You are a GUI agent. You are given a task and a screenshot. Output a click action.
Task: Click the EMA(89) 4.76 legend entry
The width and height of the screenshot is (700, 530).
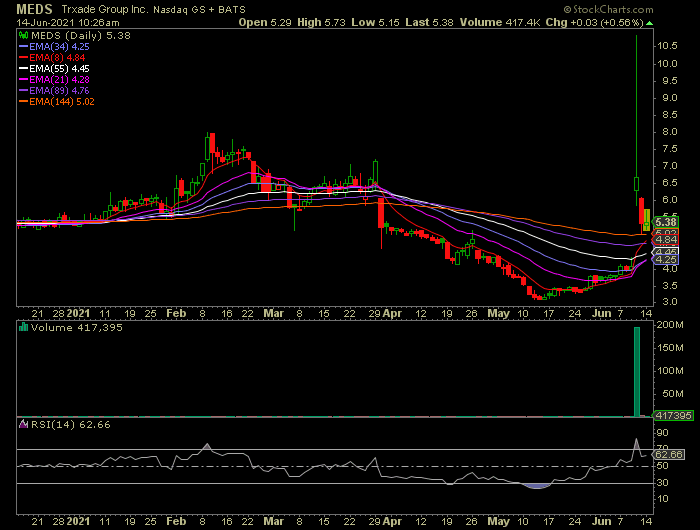tap(54, 91)
